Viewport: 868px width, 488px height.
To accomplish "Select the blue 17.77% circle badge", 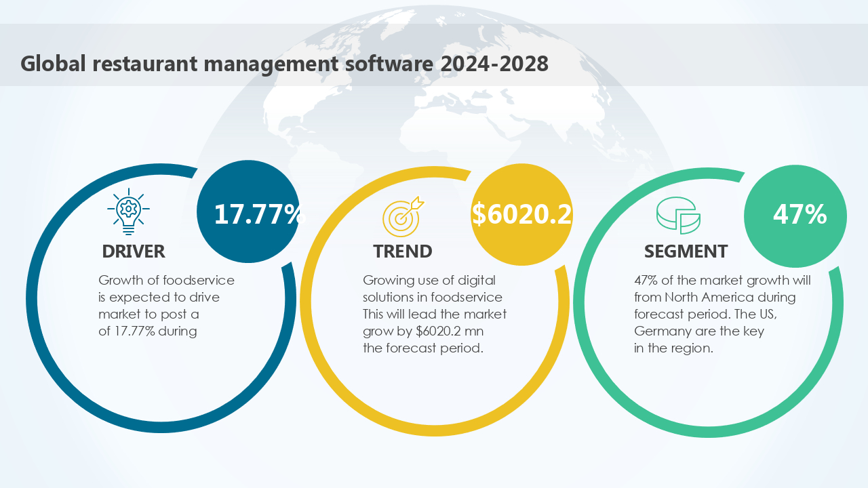I will (248, 212).
